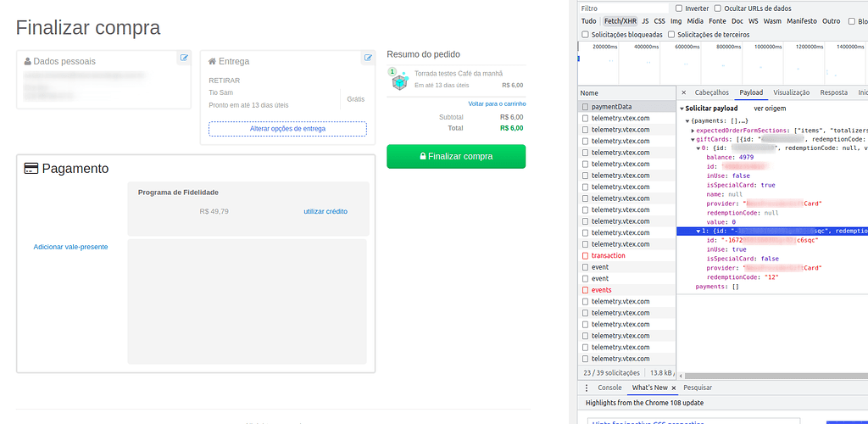Open the DevTools drawer three-dot menu
The height and width of the screenshot is (424, 868).
point(587,388)
